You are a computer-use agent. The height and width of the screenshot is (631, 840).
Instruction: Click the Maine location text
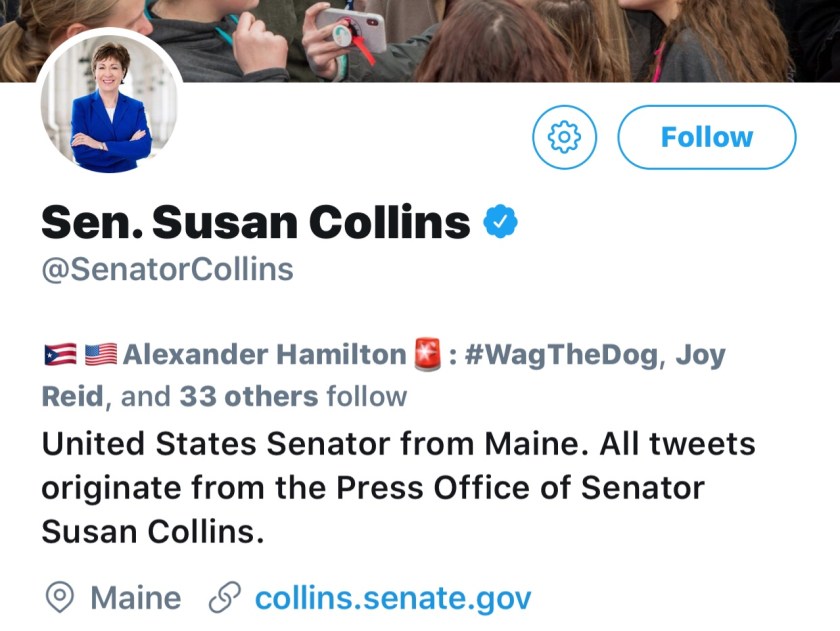[136, 598]
